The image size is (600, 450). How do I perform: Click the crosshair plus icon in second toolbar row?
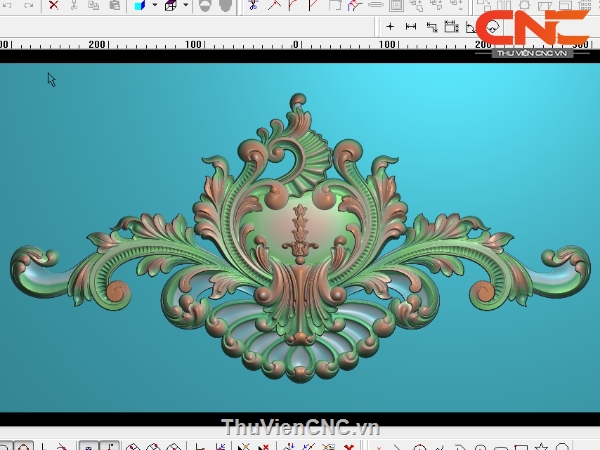(x=390, y=26)
